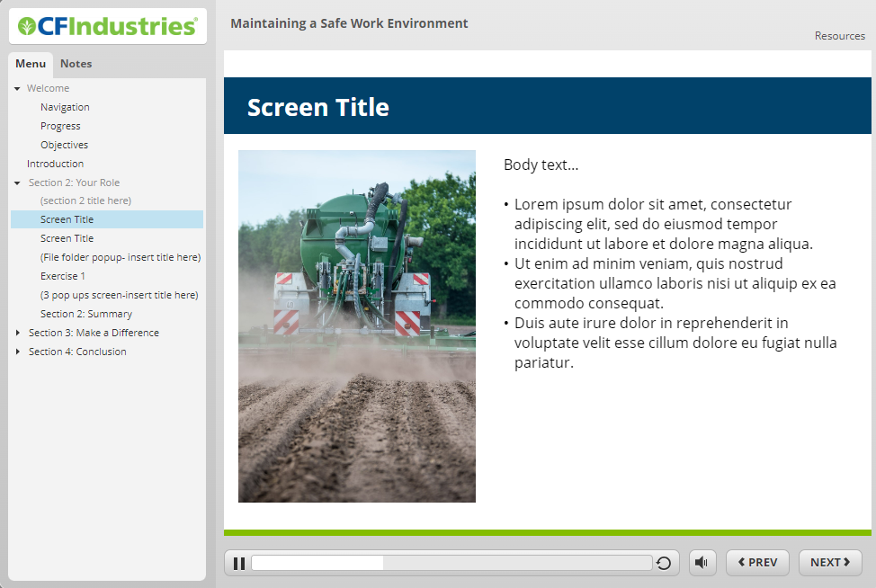Click the CF Industries logo
The width and height of the screenshot is (876, 588).
(x=108, y=26)
